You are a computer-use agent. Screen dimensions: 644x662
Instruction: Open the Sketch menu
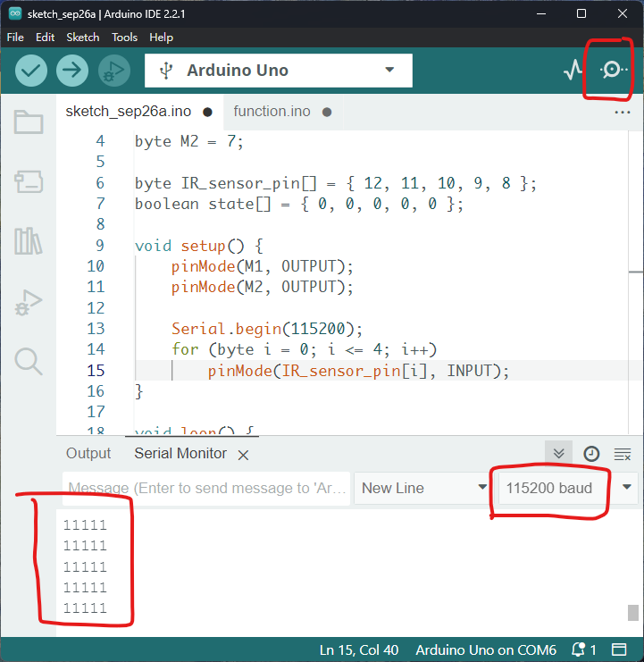pos(83,38)
